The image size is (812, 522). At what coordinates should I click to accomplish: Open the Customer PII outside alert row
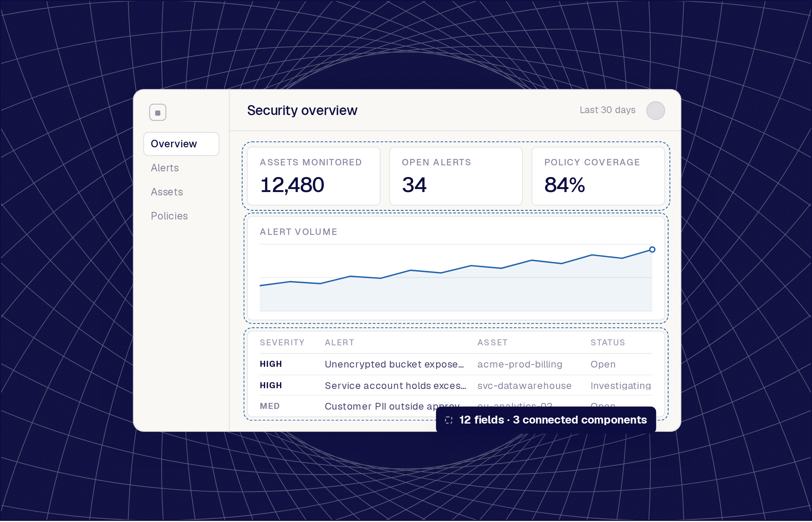click(456, 406)
